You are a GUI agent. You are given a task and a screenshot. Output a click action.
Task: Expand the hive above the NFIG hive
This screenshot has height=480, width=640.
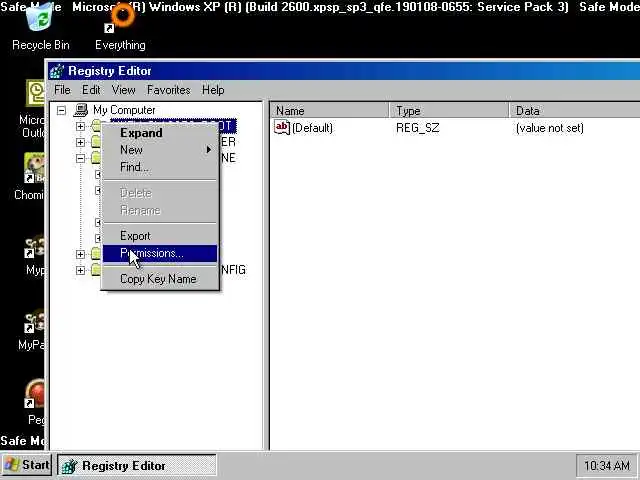[80, 254]
